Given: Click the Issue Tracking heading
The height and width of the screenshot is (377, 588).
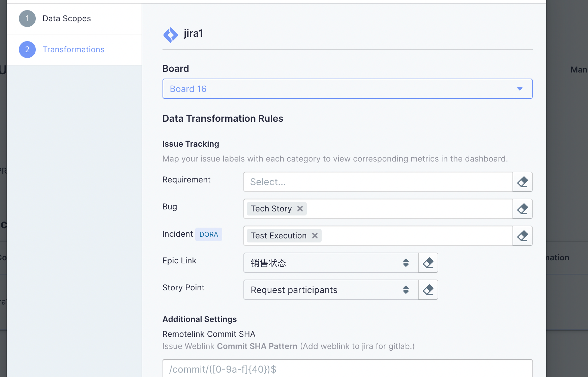Looking at the screenshot, I should coord(191,144).
